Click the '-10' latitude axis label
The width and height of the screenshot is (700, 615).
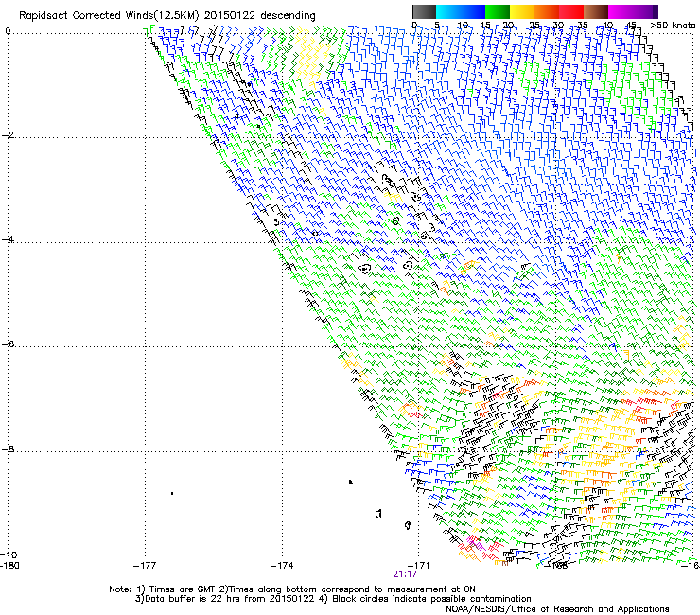(x=9, y=554)
